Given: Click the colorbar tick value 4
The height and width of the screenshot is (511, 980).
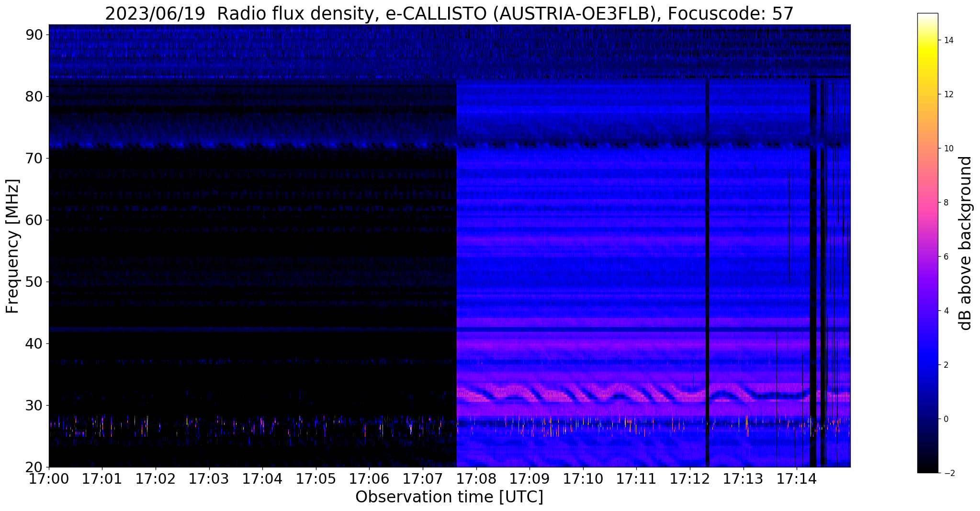Looking at the screenshot, I should 945,311.
